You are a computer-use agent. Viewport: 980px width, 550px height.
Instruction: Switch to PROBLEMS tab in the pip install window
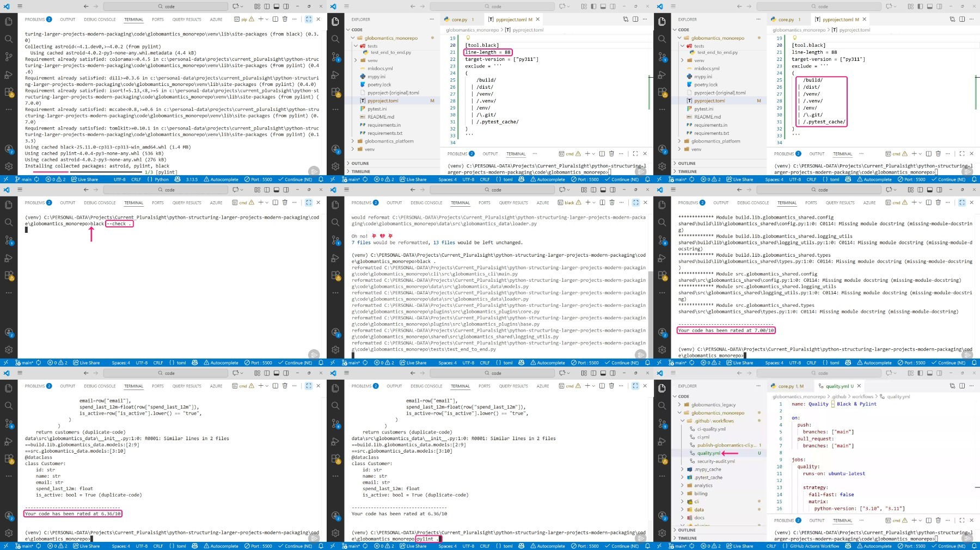38,19
